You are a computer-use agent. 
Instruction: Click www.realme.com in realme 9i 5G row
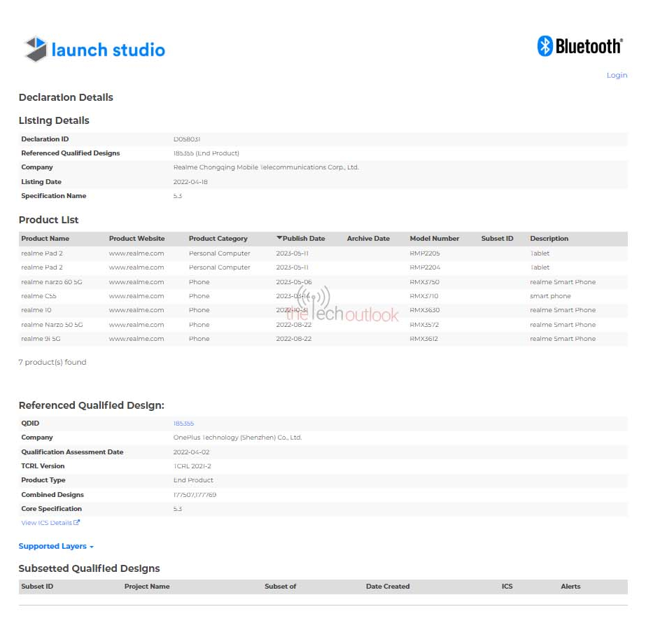click(x=136, y=339)
